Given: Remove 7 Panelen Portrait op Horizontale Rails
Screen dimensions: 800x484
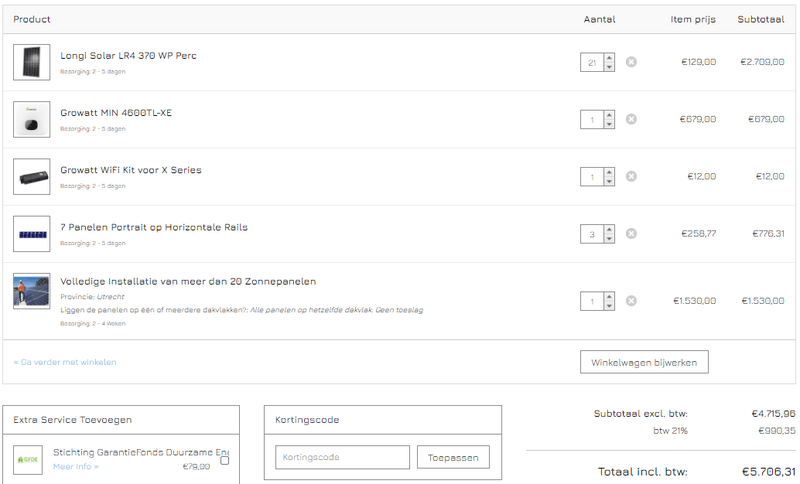Looking at the screenshot, I should (x=631, y=233).
